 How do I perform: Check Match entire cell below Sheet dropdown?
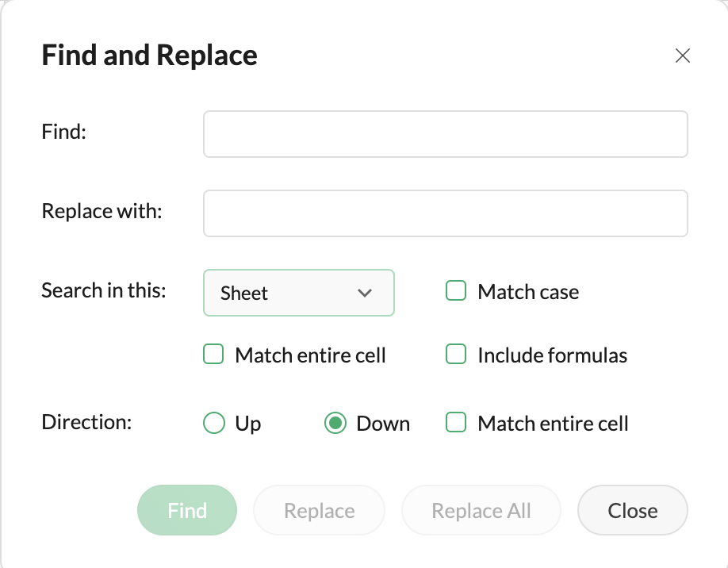coord(214,355)
